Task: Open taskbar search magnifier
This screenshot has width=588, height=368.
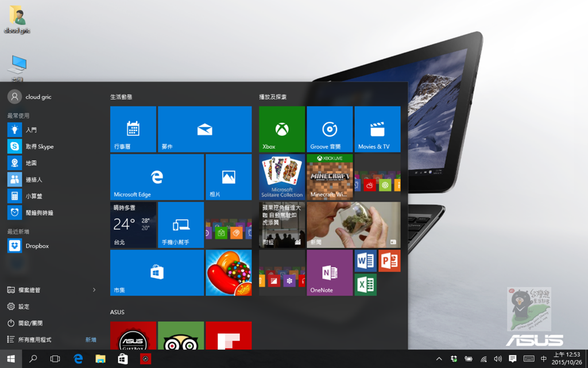Action: (33, 359)
